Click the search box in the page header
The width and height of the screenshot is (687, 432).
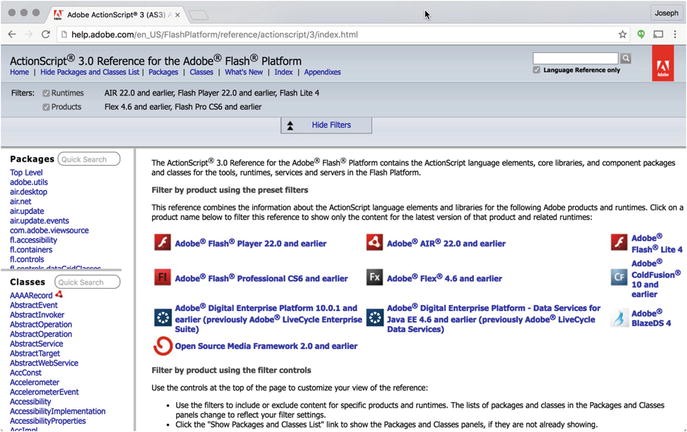[575, 58]
